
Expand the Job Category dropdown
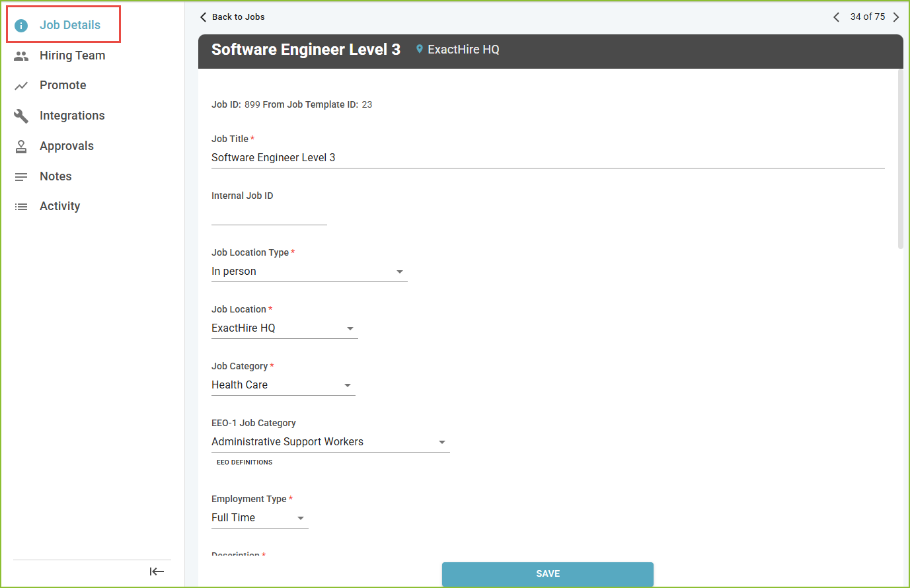coord(284,385)
